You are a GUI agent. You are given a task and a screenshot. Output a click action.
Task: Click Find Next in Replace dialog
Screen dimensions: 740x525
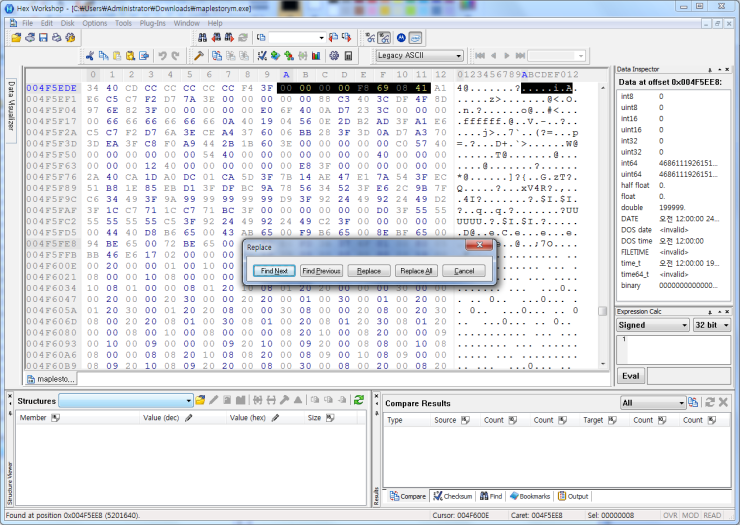pos(274,271)
